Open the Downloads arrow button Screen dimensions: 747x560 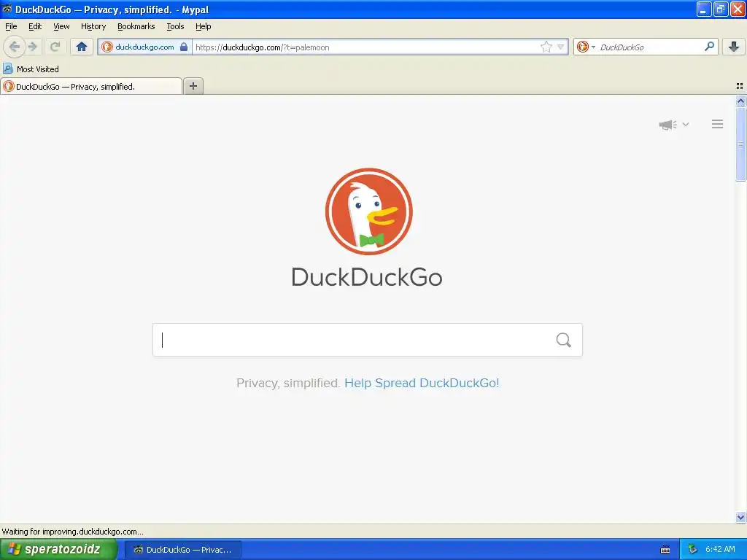tap(734, 47)
